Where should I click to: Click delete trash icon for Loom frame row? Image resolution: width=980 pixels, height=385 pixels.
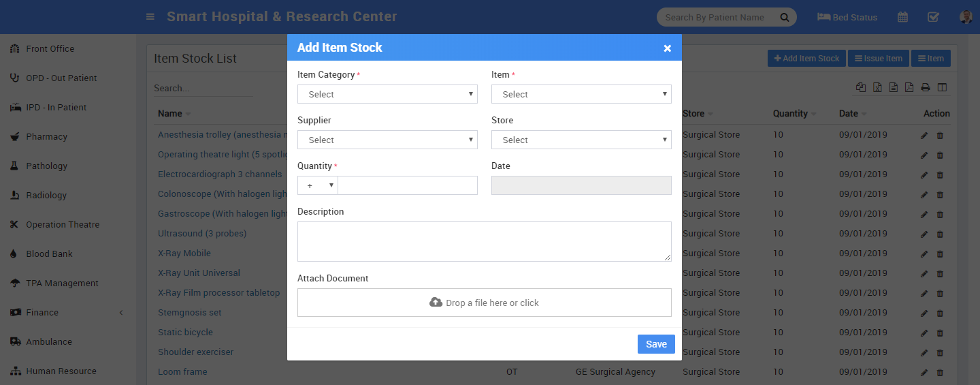point(940,372)
